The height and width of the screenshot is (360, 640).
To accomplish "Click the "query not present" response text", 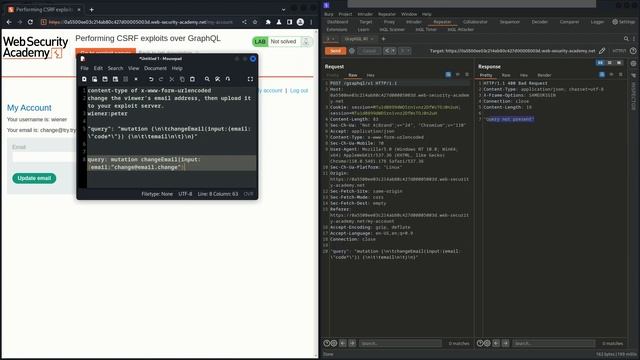I will pyautogui.click(x=509, y=119).
